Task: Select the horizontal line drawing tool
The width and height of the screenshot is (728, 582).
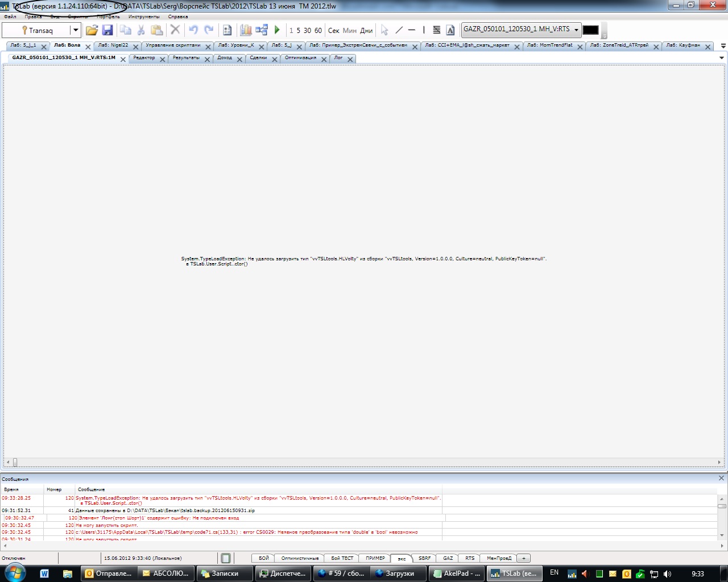Action: [412, 30]
